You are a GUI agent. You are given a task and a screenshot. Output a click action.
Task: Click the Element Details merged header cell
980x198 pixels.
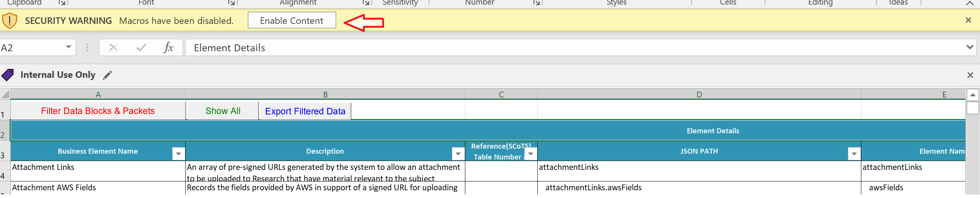click(x=488, y=131)
